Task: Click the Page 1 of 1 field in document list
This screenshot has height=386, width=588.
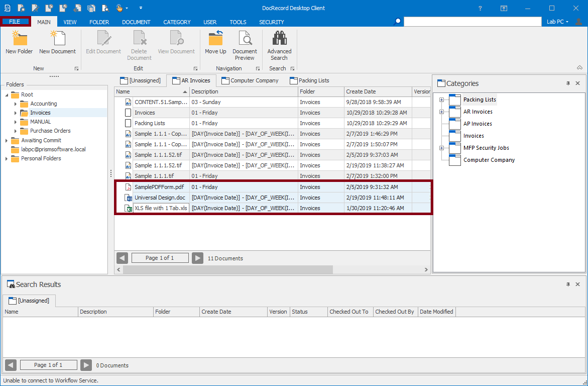Action: (x=160, y=258)
